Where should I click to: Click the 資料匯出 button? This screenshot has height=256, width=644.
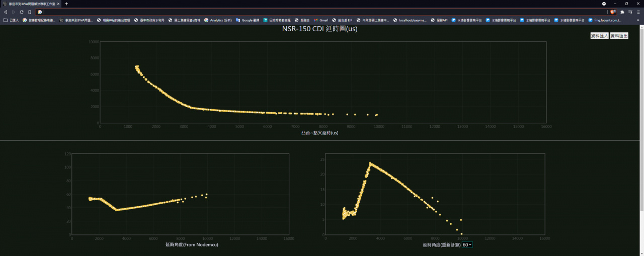pos(619,36)
